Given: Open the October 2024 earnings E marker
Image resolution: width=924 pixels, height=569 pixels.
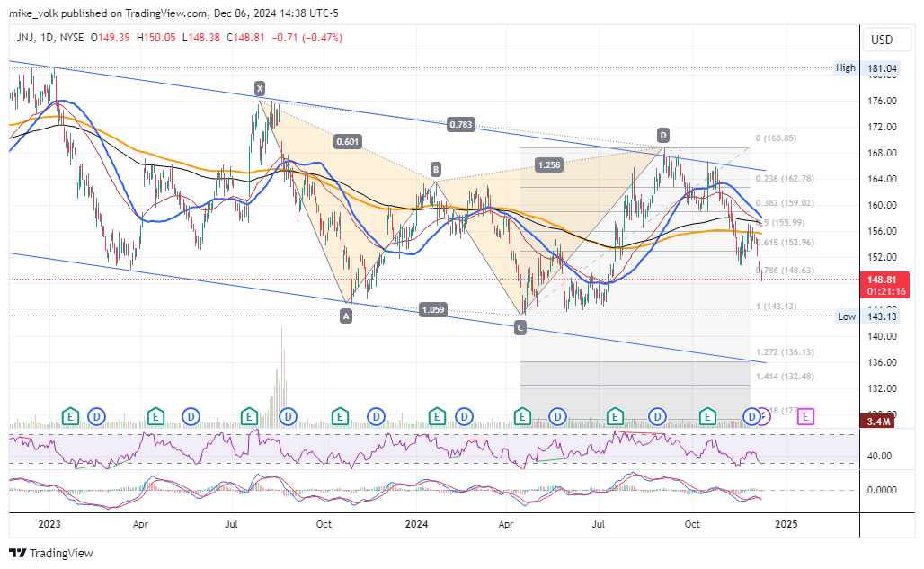Looking at the screenshot, I should pos(707,417).
